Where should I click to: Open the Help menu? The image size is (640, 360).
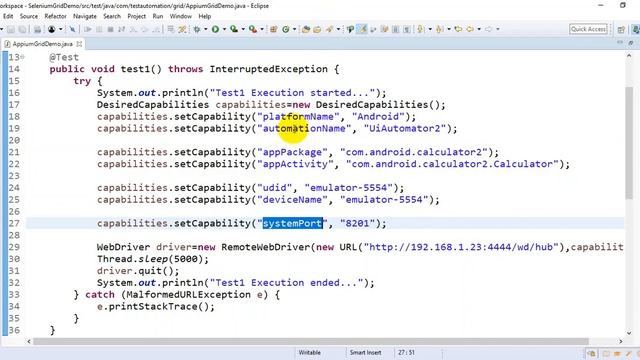click(x=204, y=16)
